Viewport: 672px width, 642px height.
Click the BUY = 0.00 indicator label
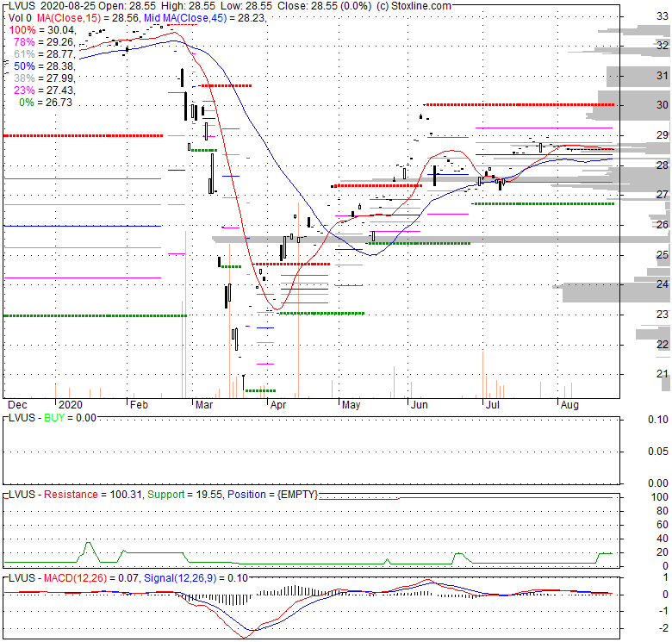[x=71, y=418]
